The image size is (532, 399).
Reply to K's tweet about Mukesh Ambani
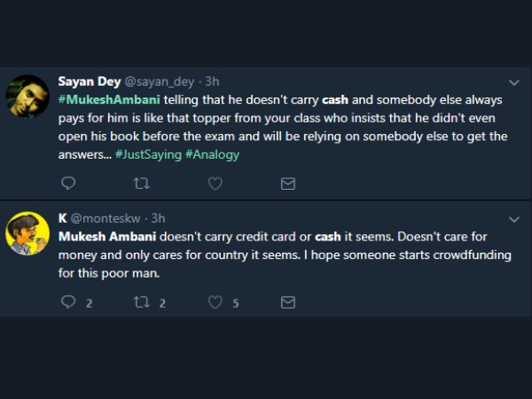(x=69, y=302)
